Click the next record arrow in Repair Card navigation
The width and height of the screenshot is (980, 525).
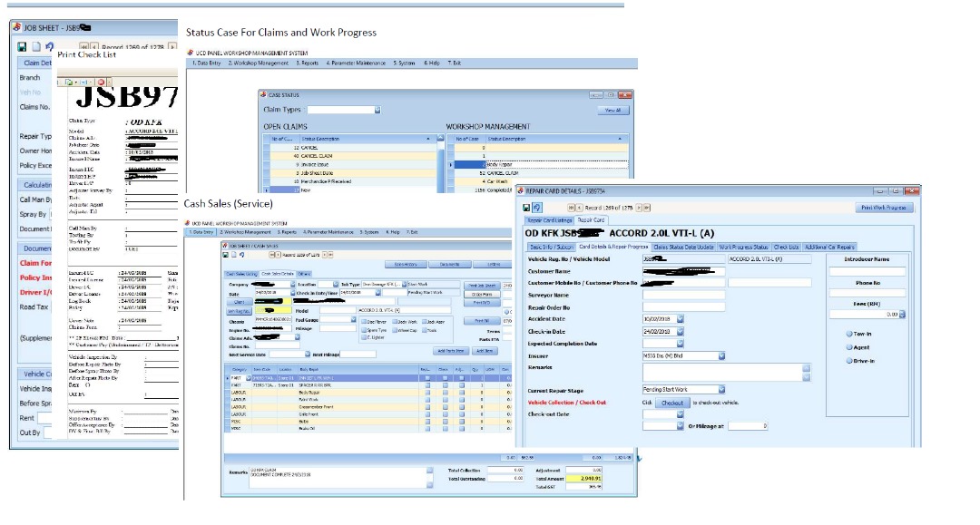pyautogui.click(x=640, y=207)
